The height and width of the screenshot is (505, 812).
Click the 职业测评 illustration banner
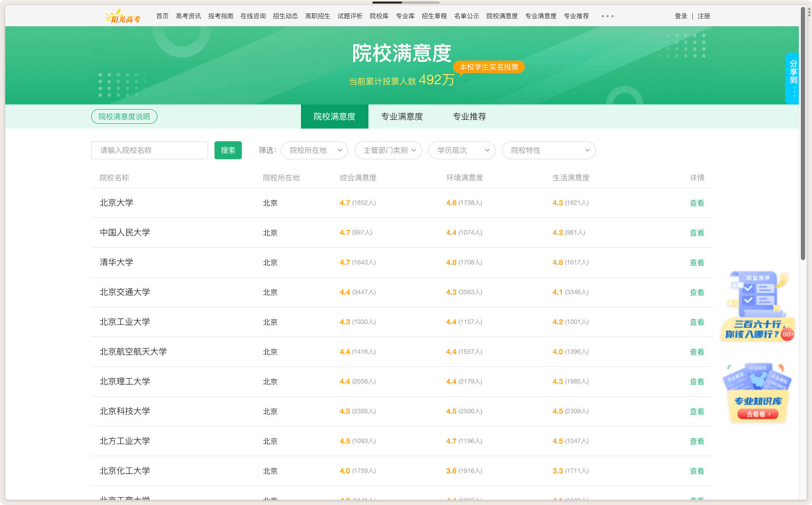[x=757, y=297]
